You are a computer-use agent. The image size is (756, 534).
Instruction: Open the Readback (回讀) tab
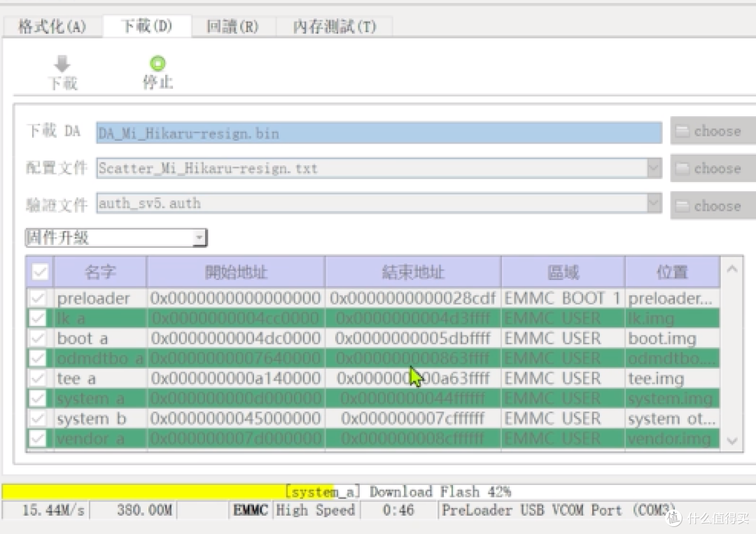[232, 27]
